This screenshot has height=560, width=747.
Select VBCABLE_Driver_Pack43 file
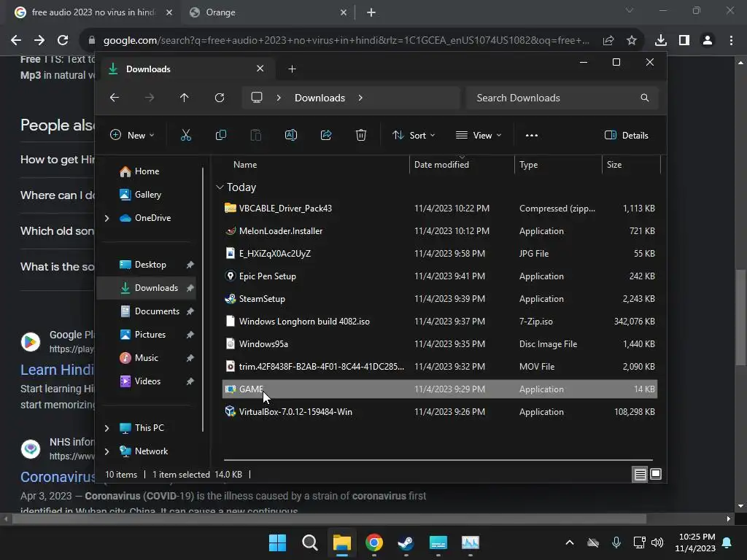[x=439, y=209]
